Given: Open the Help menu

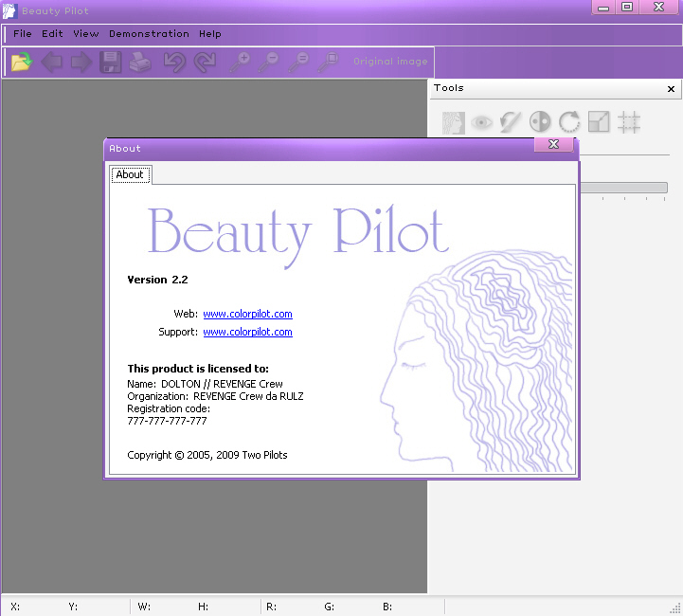Looking at the screenshot, I should pos(210,34).
